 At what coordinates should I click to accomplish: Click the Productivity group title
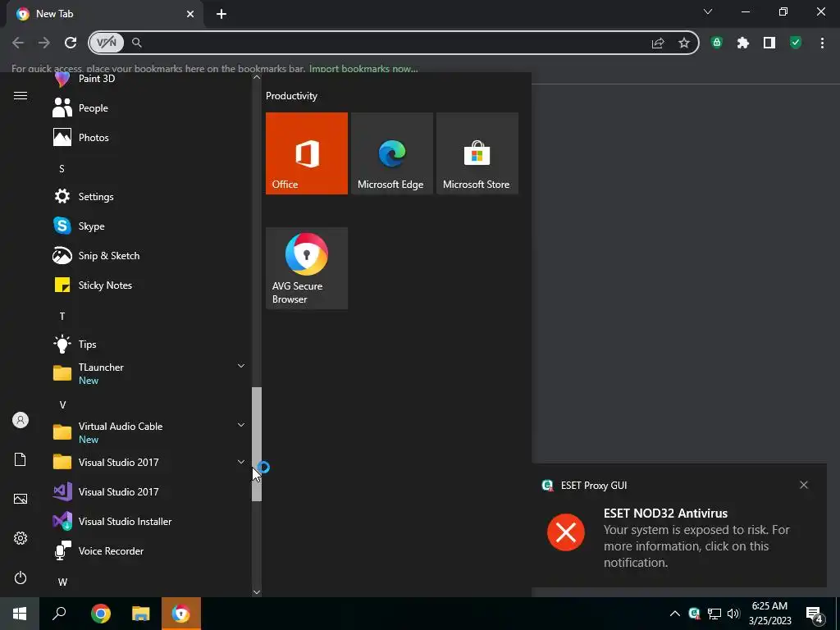pos(291,96)
